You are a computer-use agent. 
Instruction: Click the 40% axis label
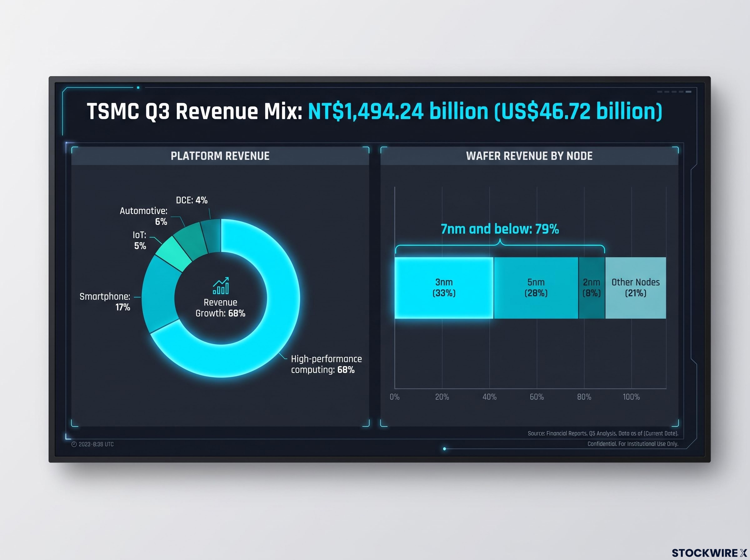click(x=489, y=397)
